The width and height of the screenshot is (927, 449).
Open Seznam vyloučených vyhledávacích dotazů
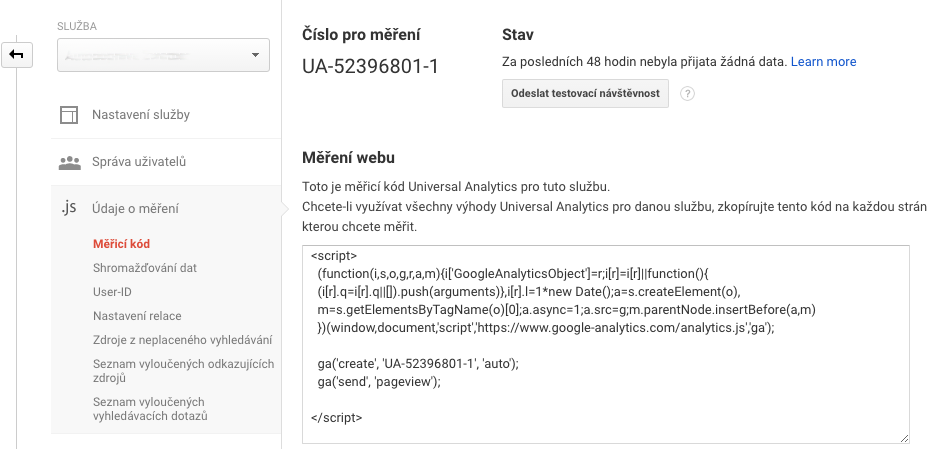click(150, 409)
